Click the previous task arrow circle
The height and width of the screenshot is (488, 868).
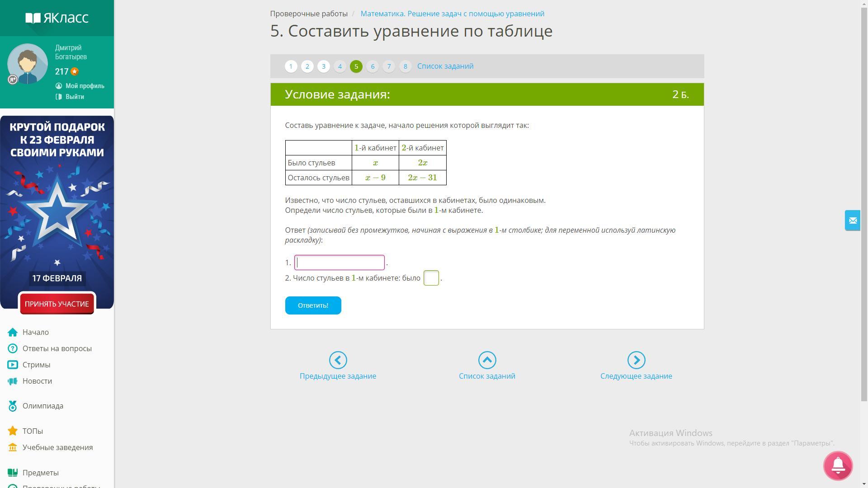coord(338,360)
